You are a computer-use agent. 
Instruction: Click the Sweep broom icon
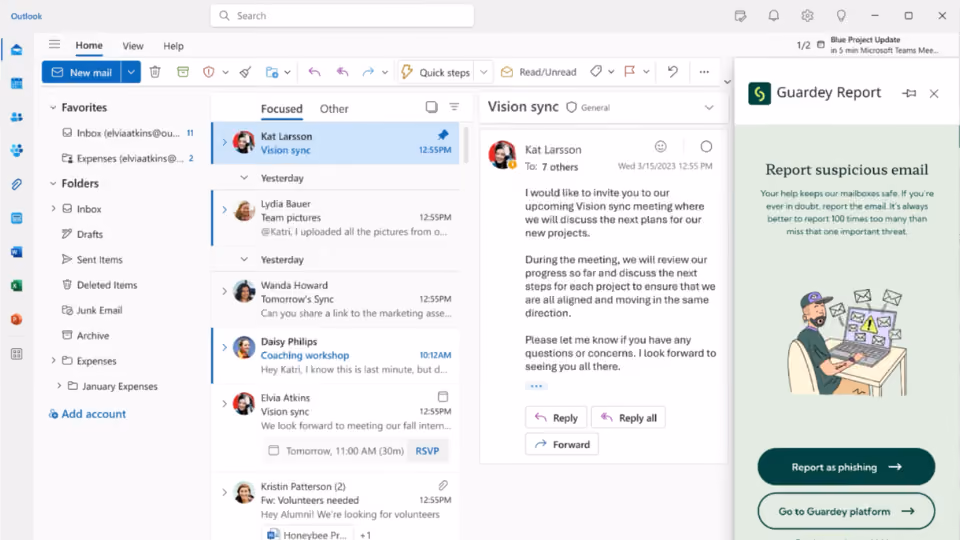[246, 72]
